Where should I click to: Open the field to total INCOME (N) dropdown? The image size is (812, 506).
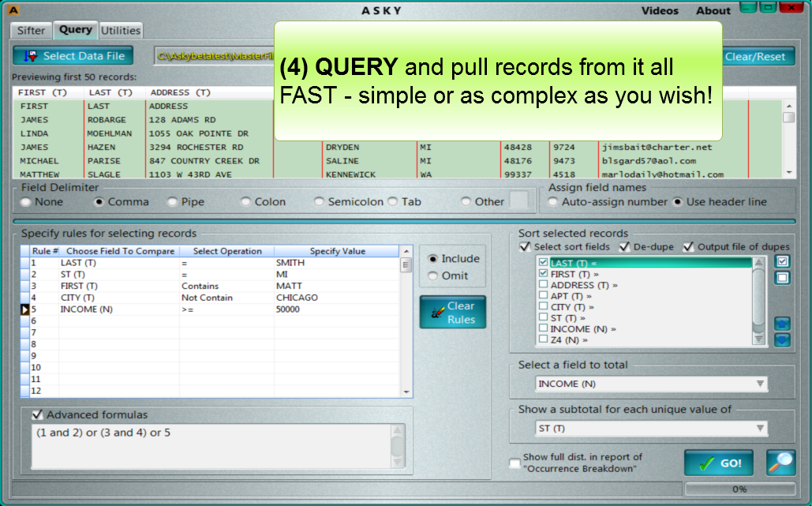point(652,384)
